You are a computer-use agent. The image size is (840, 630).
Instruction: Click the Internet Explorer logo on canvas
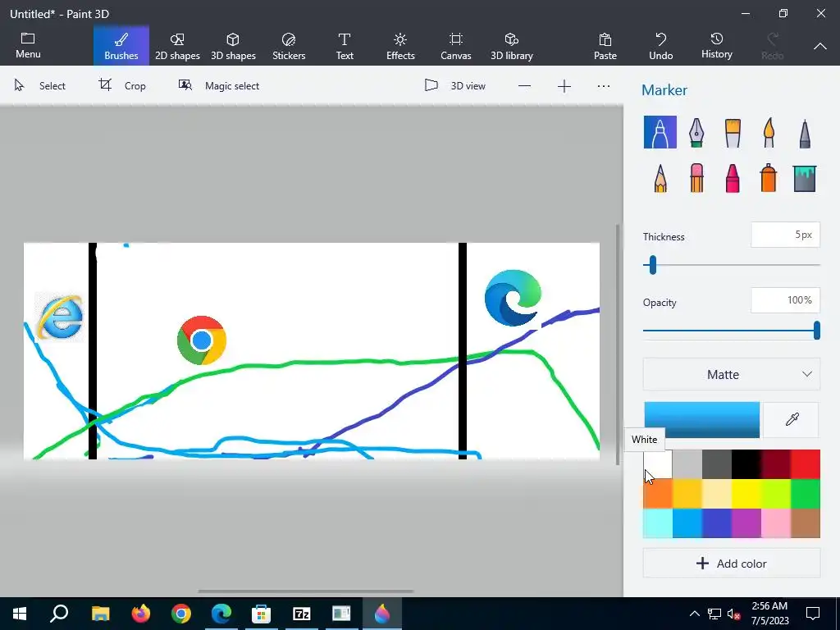pyautogui.click(x=59, y=317)
